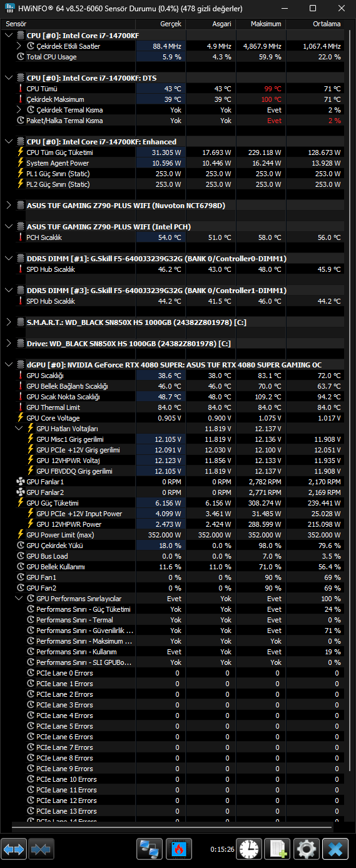Screen dimensions: 356x868
Task: Click the thermometer icon beside PCH Sıcaklık
Action: 21,237
